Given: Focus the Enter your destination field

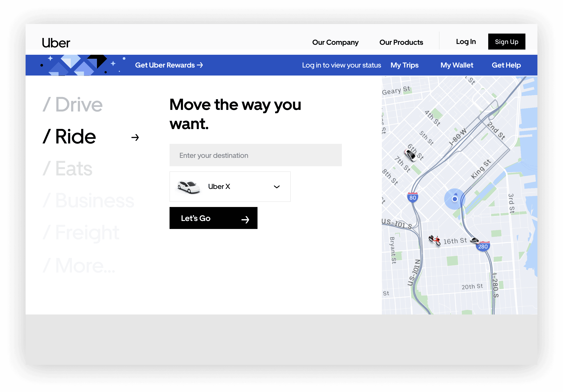Looking at the screenshot, I should (x=256, y=155).
